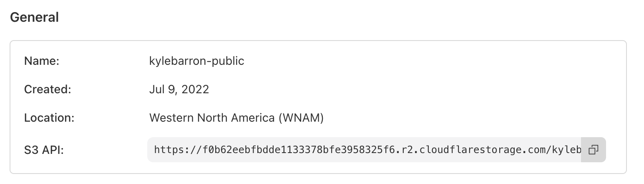
Task: Click the Name: label
Action: 42,61
